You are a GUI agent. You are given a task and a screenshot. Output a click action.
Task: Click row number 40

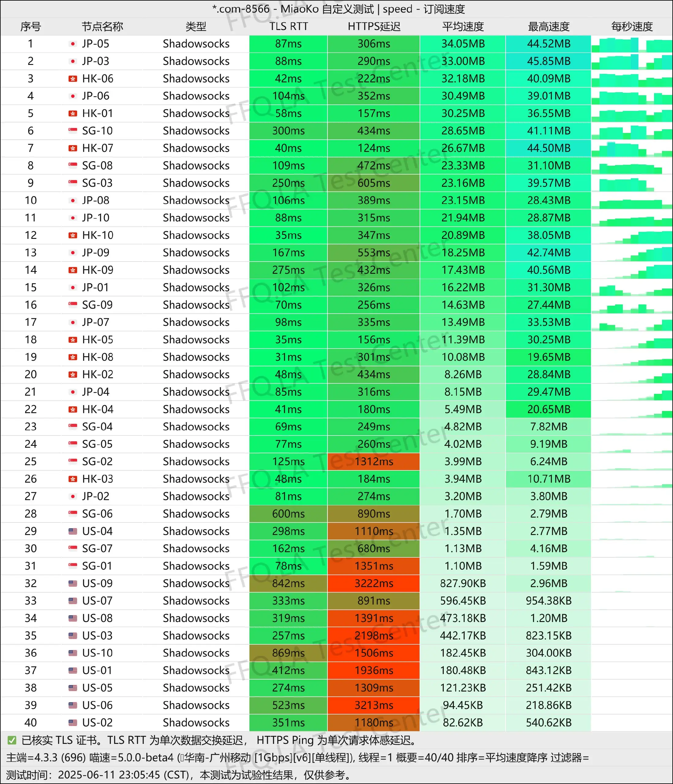click(31, 723)
